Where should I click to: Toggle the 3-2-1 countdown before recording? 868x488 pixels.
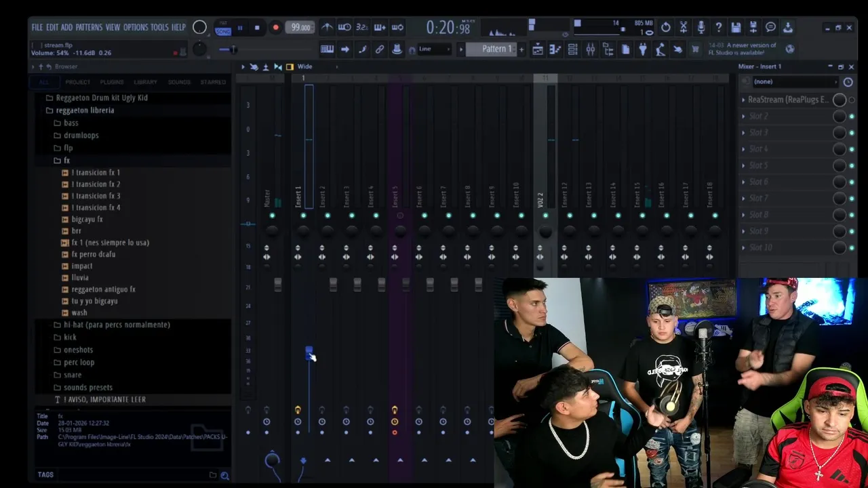362,27
